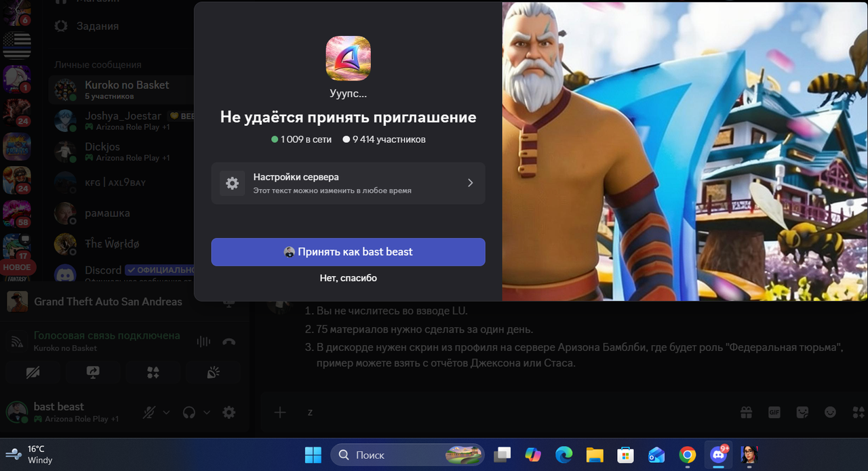Turn on the camera
The image size is (868, 471).
(34, 372)
